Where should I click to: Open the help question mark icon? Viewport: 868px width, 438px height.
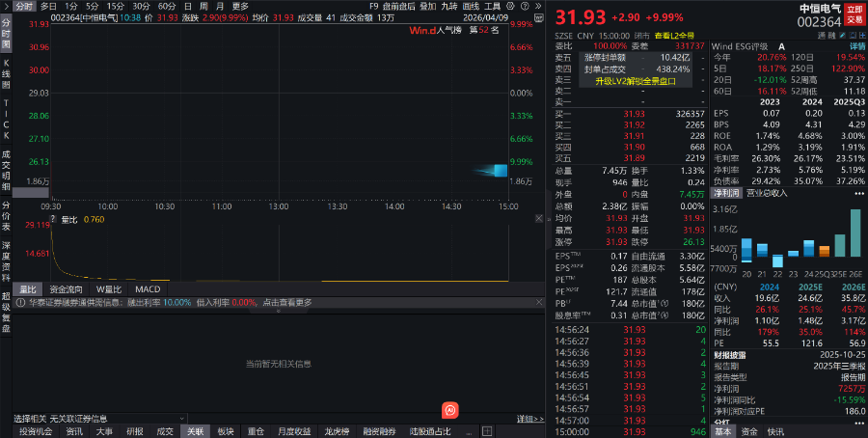click(x=525, y=6)
